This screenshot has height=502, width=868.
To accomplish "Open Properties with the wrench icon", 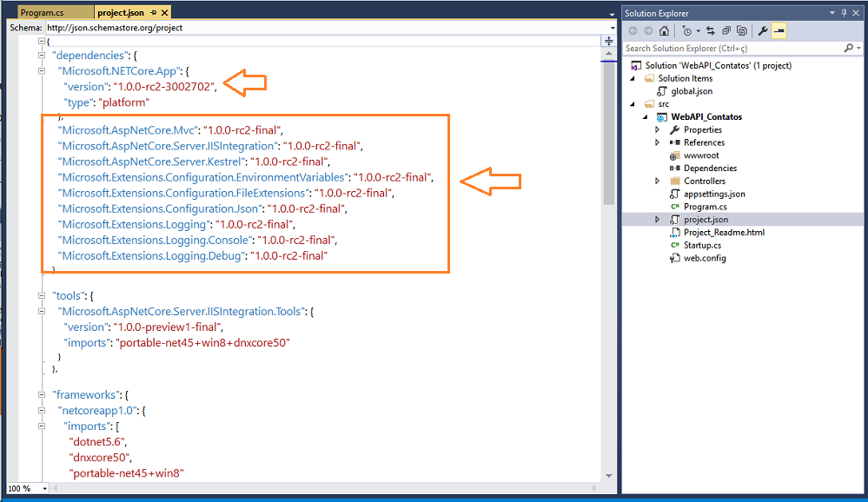I will 762,31.
